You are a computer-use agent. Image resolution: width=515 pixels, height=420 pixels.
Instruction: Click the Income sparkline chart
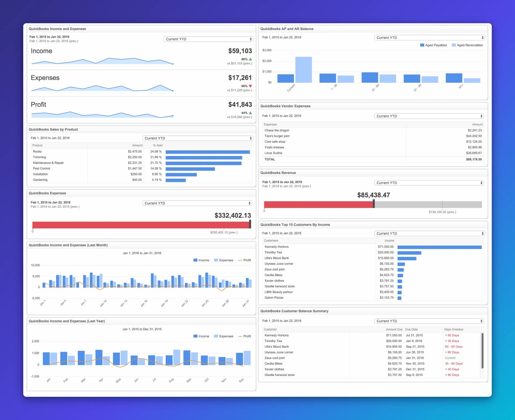coord(102,61)
